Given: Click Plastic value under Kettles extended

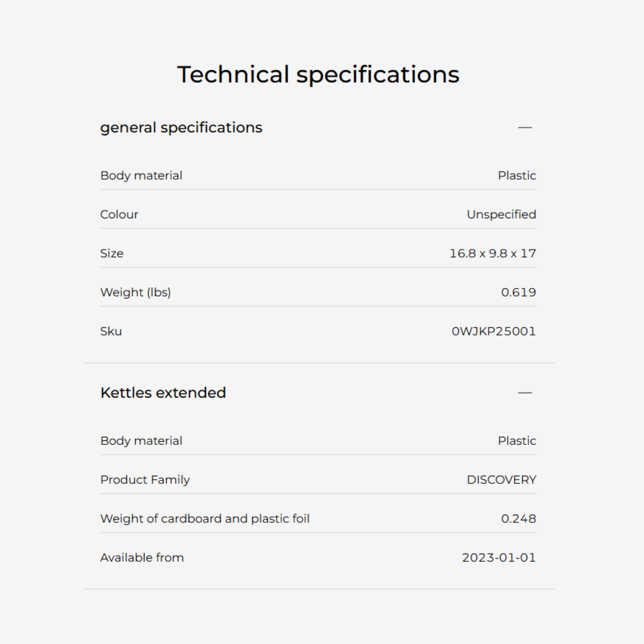Looking at the screenshot, I should 517,441.
